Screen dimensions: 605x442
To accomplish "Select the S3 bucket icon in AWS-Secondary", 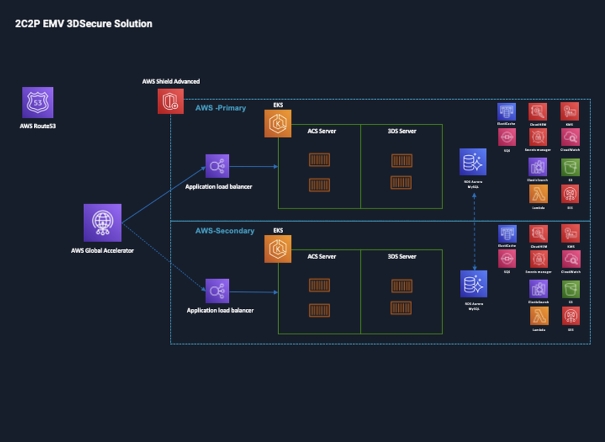I will 570,289.
